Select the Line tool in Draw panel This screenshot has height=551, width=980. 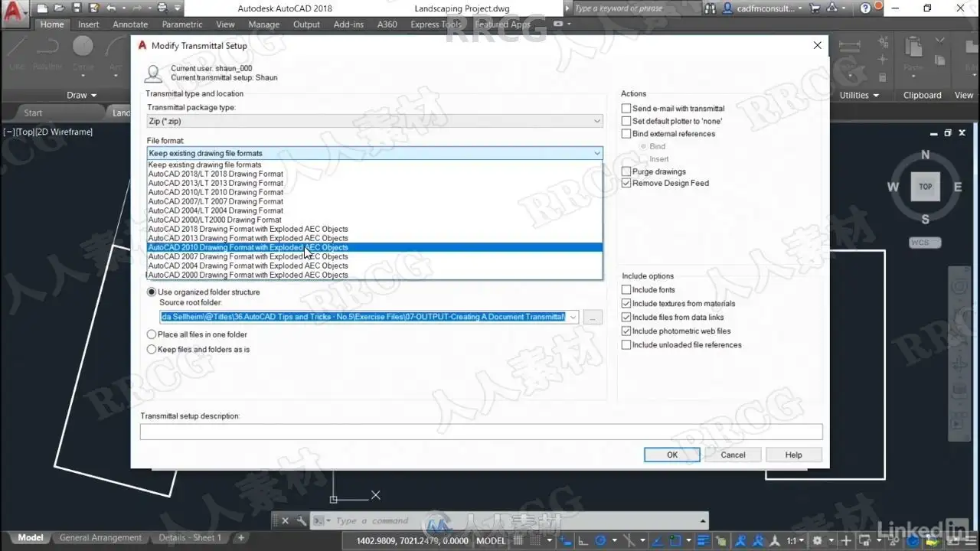[x=17, y=52]
